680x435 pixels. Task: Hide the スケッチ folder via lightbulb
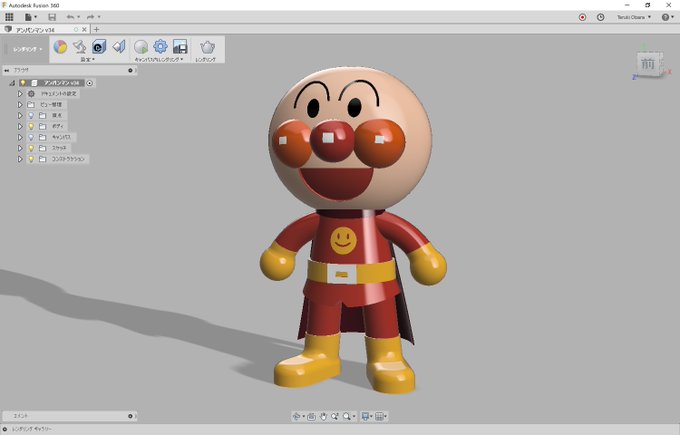click(x=31, y=148)
